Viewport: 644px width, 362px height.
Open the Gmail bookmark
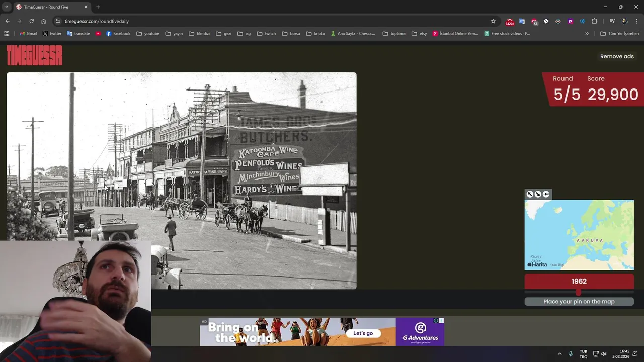28,34
